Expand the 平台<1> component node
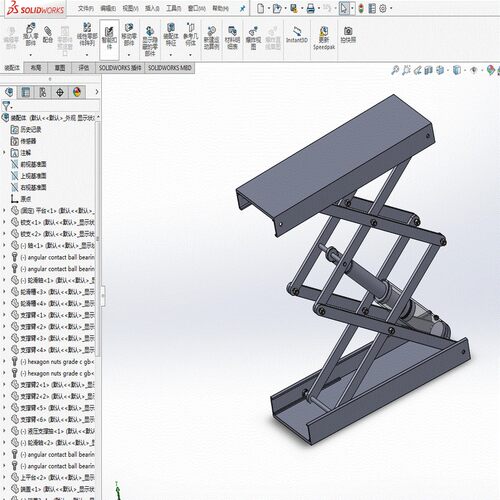Image resolution: width=500 pixels, height=500 pixels. (x=4, y=211)
